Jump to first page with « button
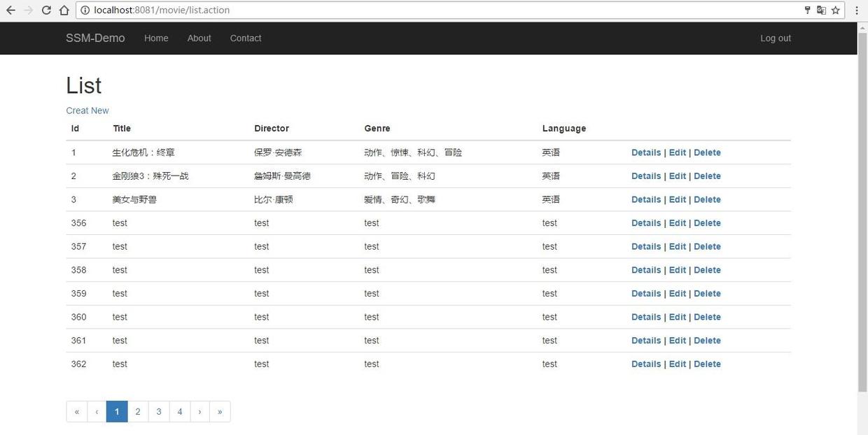 coord(77,412)
